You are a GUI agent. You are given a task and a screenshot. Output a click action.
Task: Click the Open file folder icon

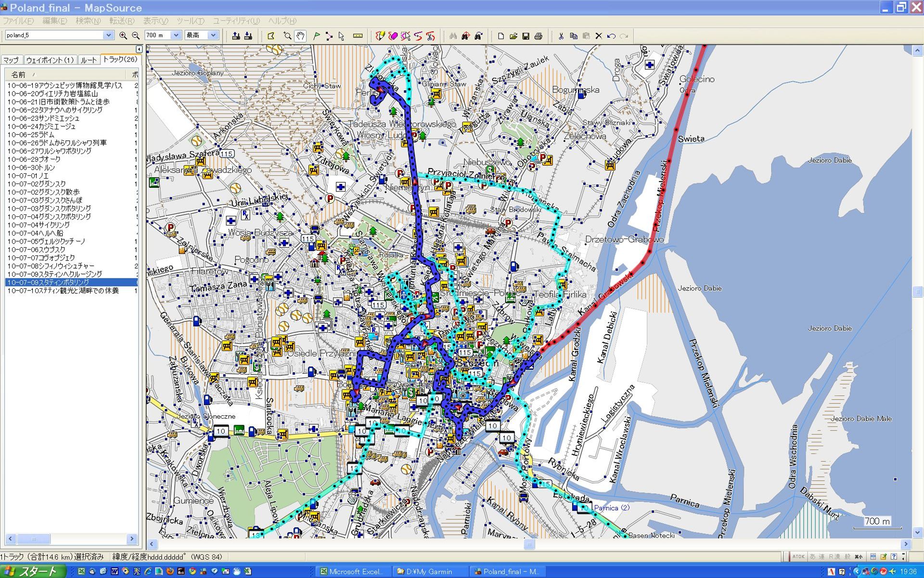click(513, 36)
